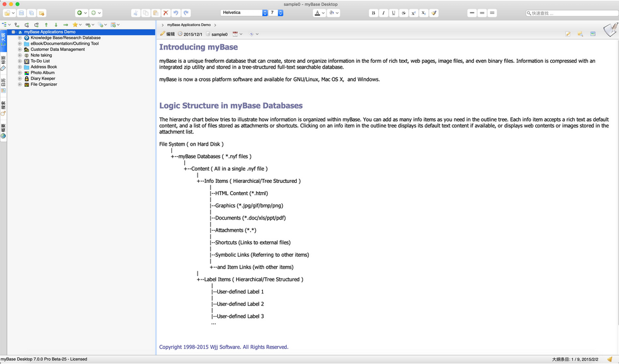Expand the Knowledge Base/Research Database node
Screen dimensions: 619x364
pos(20,38)
